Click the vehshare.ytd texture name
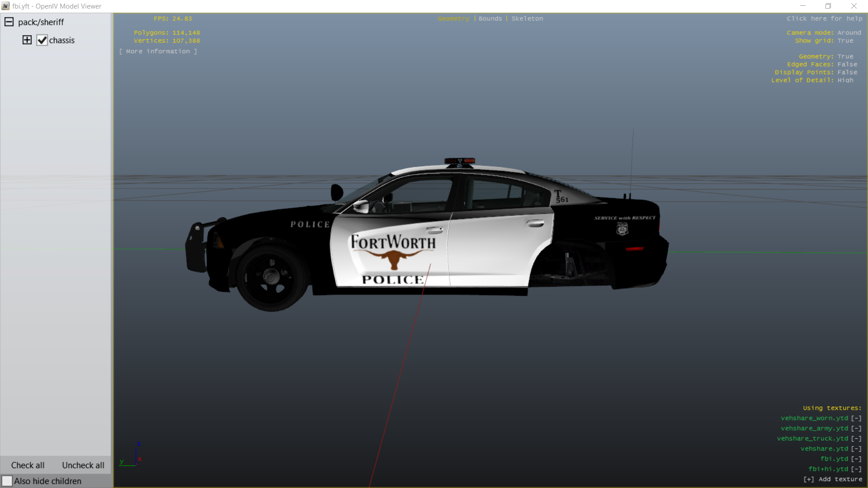This screenshot has height=488, width=868. pyautogui.click(x=824, y=449)
